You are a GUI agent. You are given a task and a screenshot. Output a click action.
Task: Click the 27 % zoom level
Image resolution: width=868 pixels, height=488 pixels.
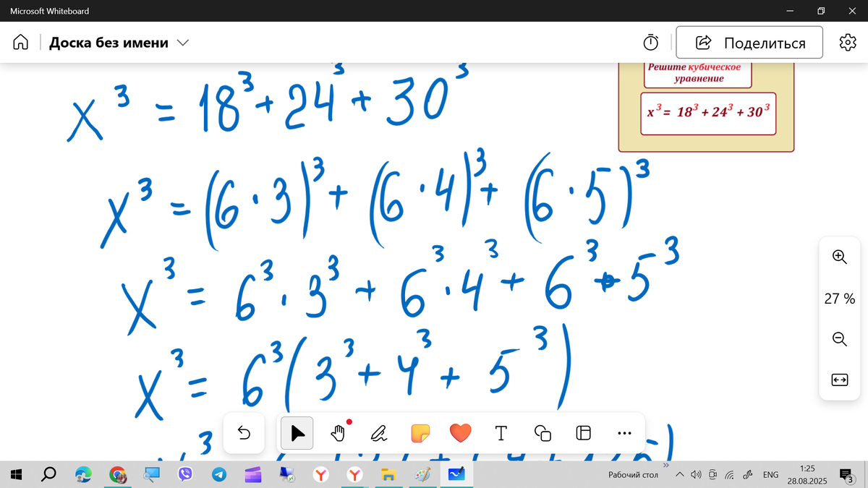[839, 298]
